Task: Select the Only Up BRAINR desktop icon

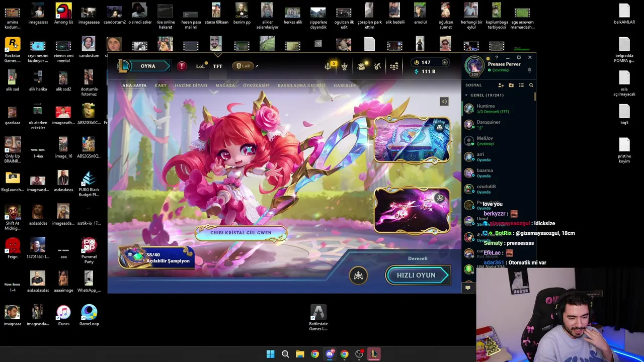Action: click(13, 150)
